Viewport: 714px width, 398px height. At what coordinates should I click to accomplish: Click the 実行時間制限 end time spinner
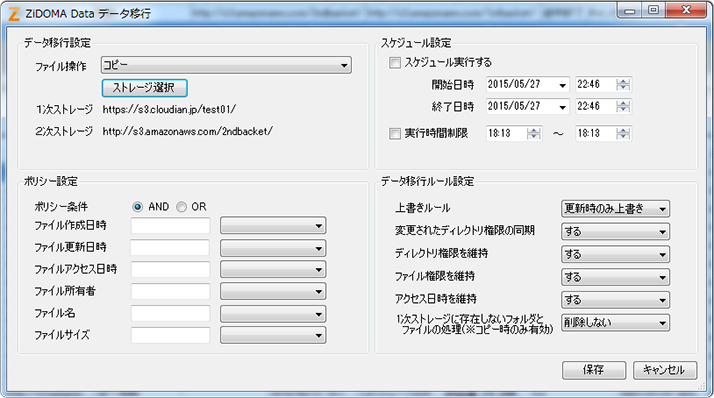[x=623, y=133]
